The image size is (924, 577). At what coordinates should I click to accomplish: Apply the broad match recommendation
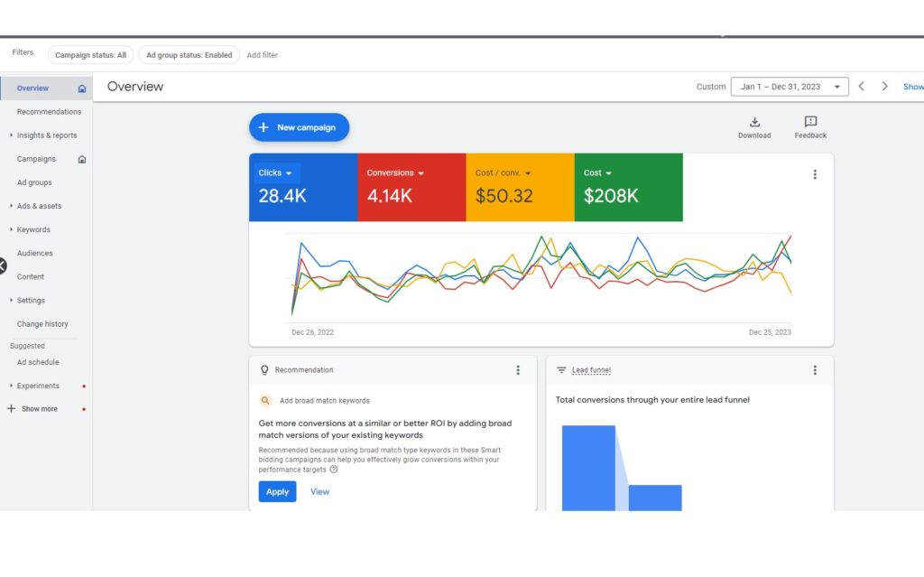tap(277, 492)
